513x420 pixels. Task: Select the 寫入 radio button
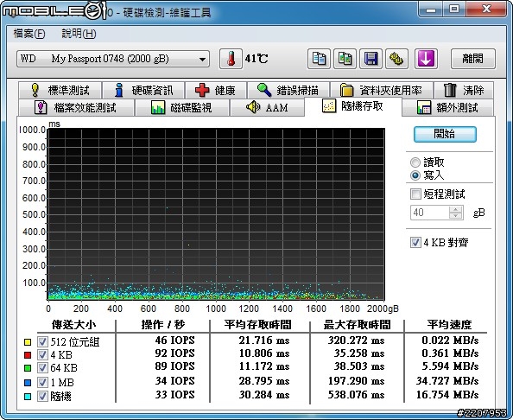tap(415, 175)
